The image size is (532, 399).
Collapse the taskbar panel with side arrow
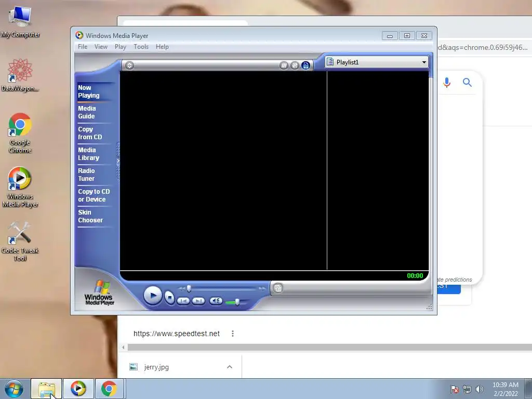tap(118, 161)
